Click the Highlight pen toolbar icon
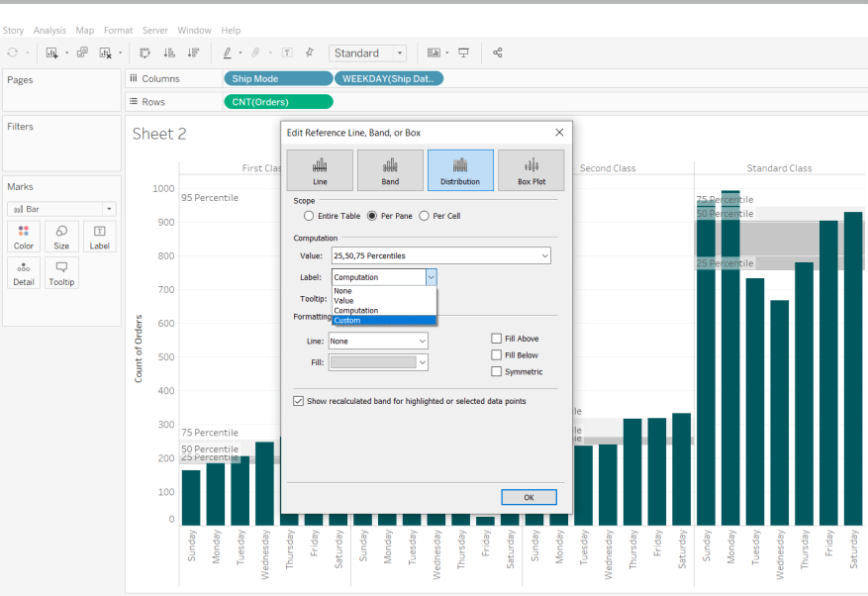 tap(227, 52)
